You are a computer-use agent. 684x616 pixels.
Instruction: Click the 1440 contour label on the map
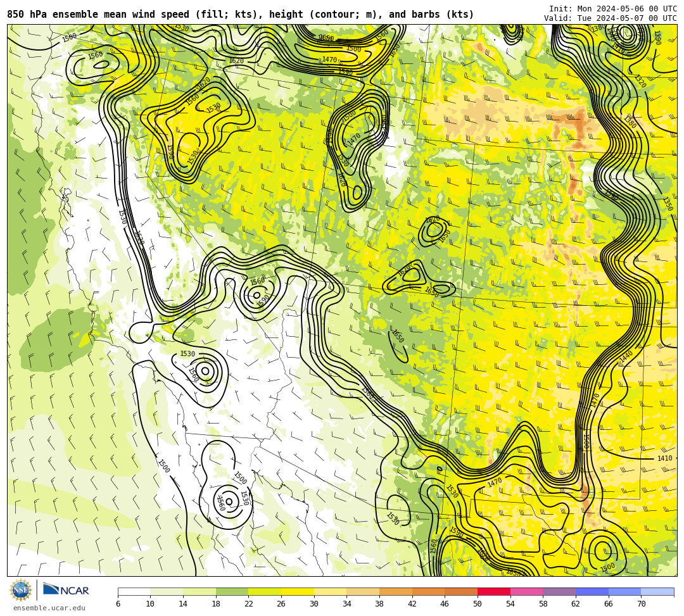coord(626,356)
